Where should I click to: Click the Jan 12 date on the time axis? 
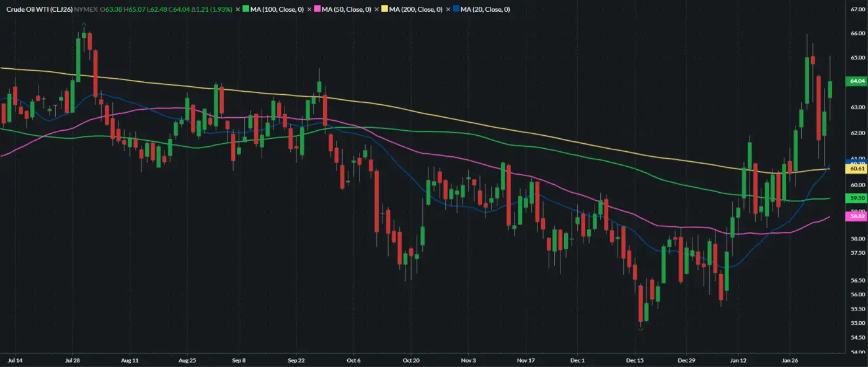coord(738,360)
